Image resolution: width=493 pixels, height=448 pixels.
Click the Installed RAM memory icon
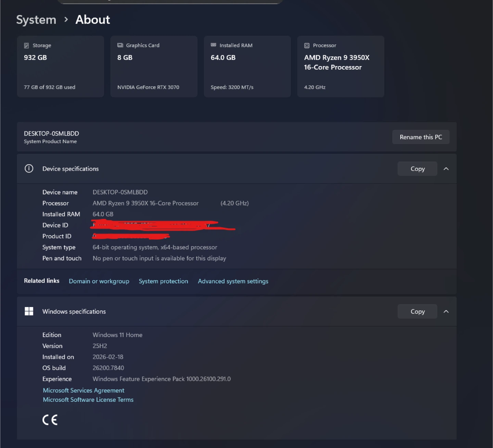[214, 45]
